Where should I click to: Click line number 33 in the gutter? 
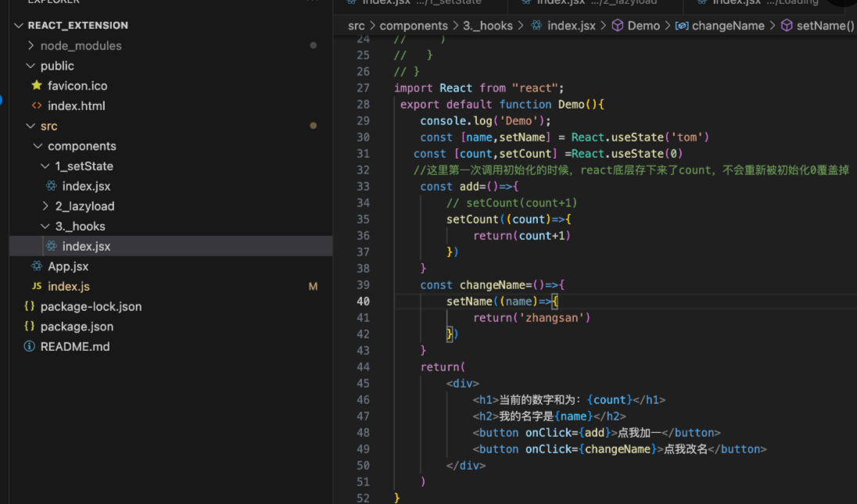(x=363, y=187)
